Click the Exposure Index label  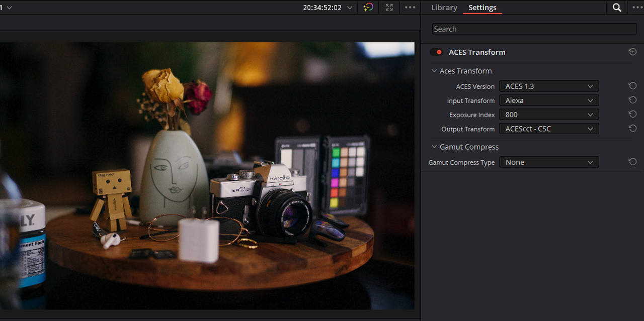click(472, 115)
